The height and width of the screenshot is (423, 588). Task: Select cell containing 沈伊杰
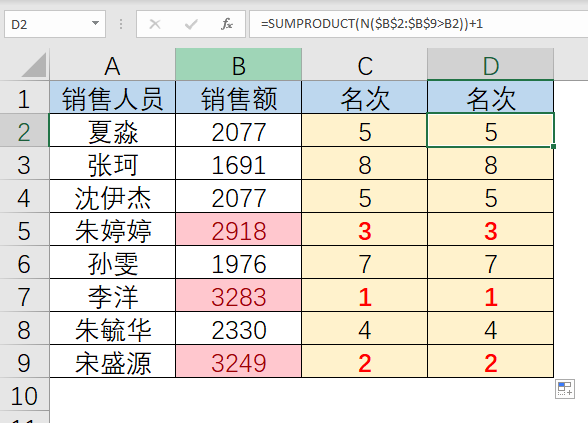point(112,196)
